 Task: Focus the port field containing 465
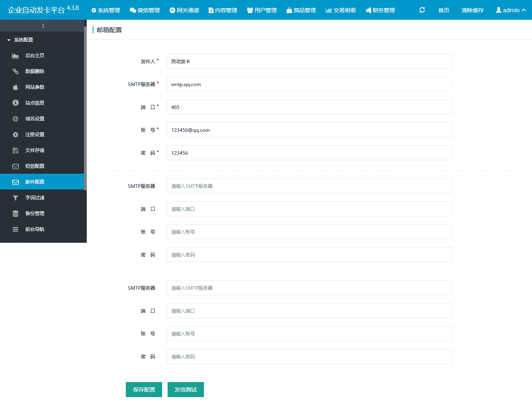[x=309, y=107]
